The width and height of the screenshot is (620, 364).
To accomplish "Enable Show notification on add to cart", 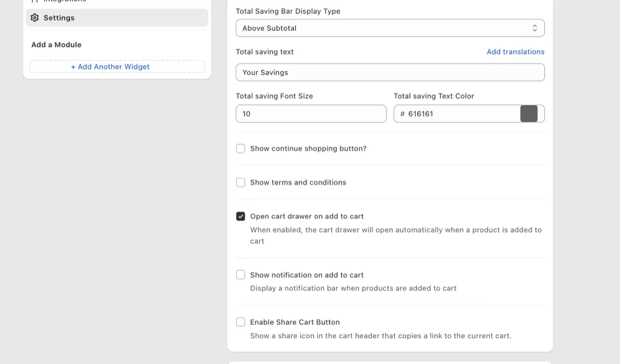I will 240,275.
